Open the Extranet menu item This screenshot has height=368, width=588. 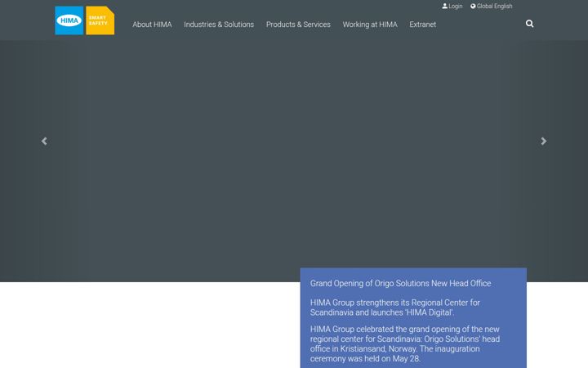click(x=423, y=25)
